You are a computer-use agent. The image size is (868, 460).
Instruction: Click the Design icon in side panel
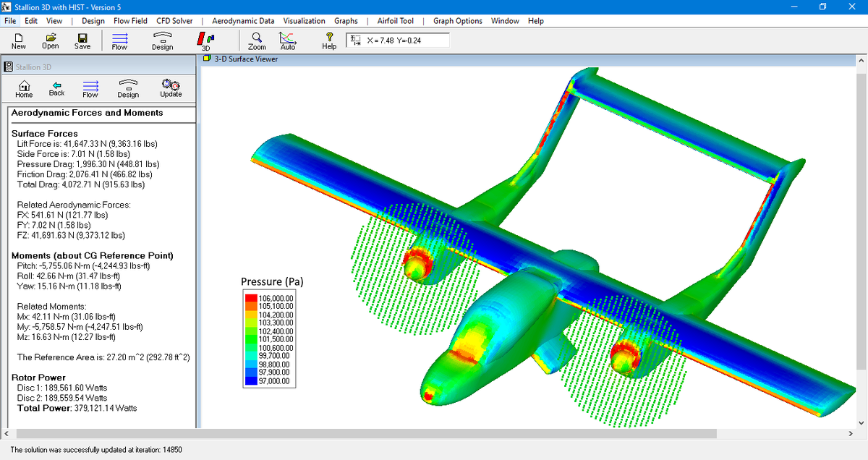128,89
